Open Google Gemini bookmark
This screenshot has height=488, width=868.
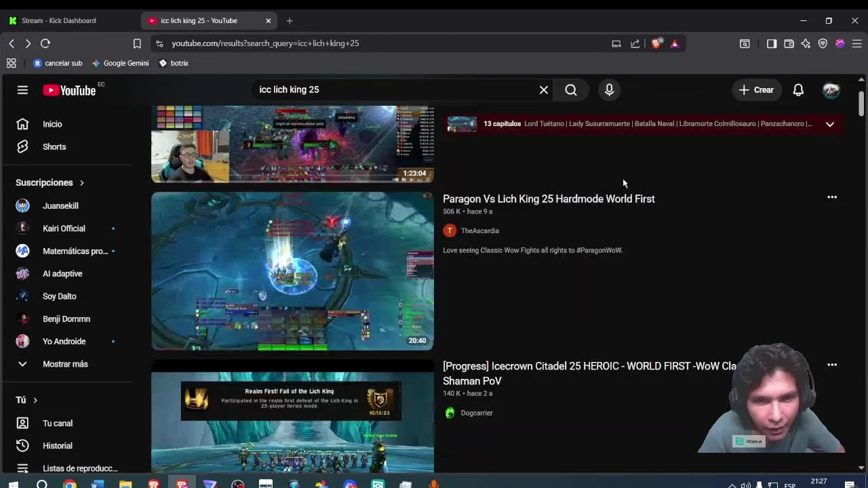click(120, 63)
